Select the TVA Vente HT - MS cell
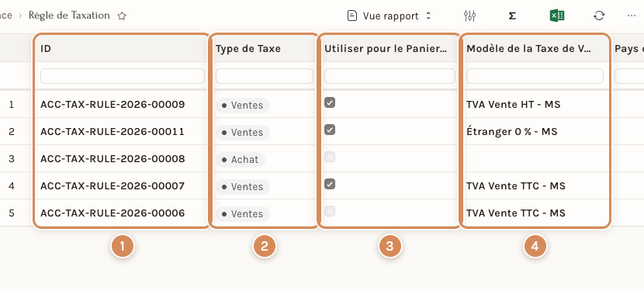The height and width of the screenshot is (291, 644). (x=514, y=105)
